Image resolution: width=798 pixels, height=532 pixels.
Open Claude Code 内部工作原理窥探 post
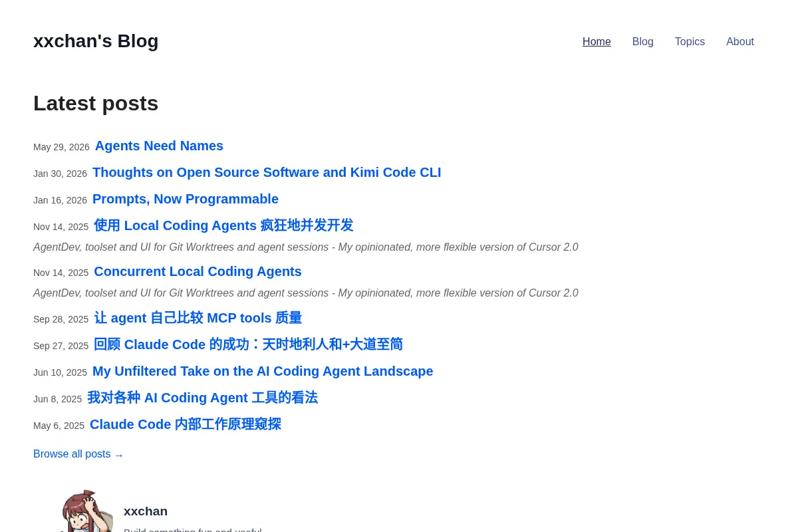(x=186, y=424)
